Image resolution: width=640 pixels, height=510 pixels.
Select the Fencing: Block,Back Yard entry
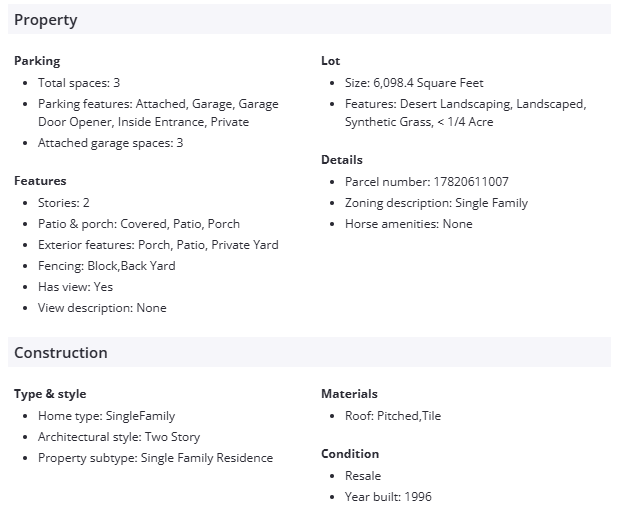point(106,266)
